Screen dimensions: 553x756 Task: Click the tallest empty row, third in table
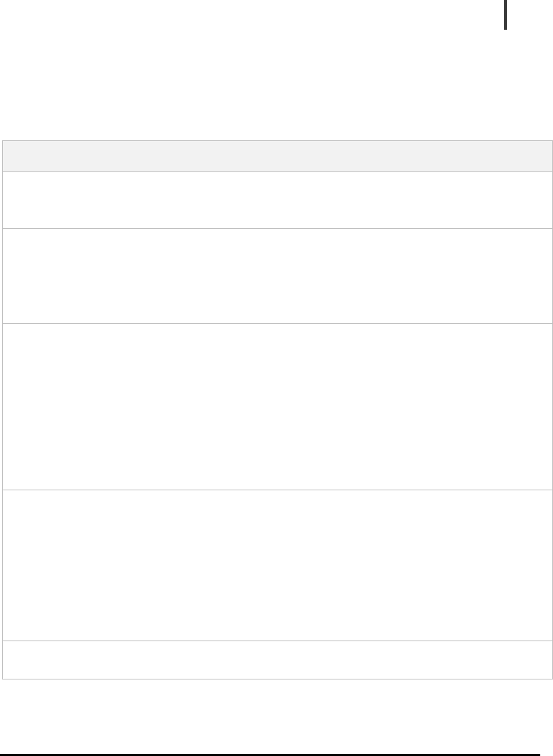276,406
